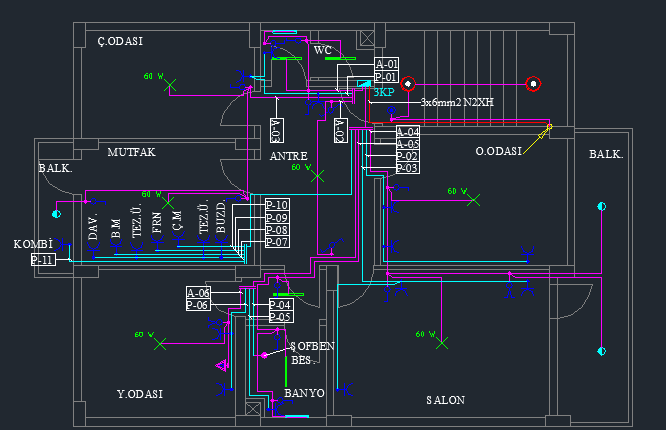Screen dimensions: 666x430
Task: Click the MUTFAK room label
Action: click(x=132, y=152)
